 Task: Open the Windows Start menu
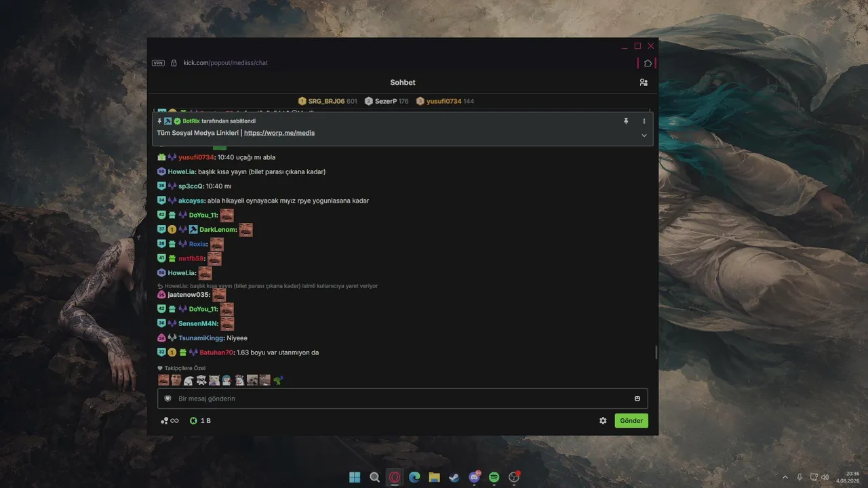355,477
